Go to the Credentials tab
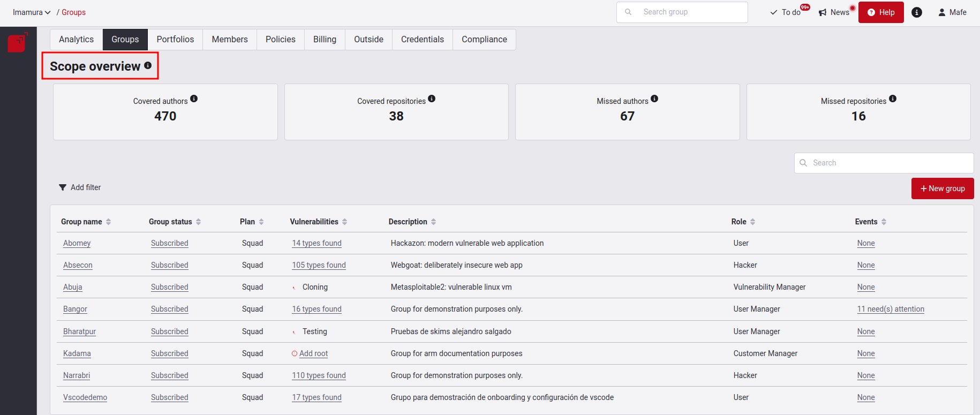The height and width of the screenshot is (415, 980). (x=423, y=40)
